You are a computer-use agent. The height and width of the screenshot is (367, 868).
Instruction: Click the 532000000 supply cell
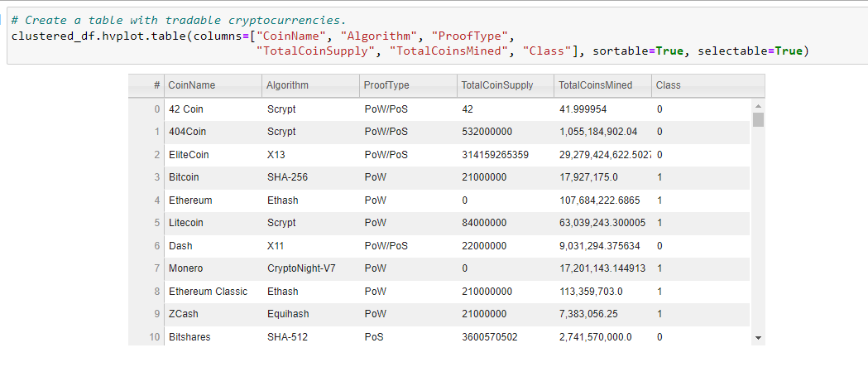(x=506, y=132)
